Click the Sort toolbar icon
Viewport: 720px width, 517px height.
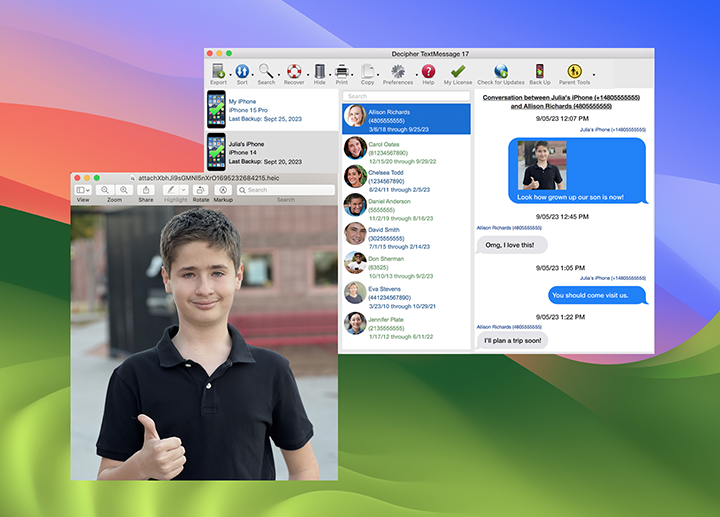(242, 71)
